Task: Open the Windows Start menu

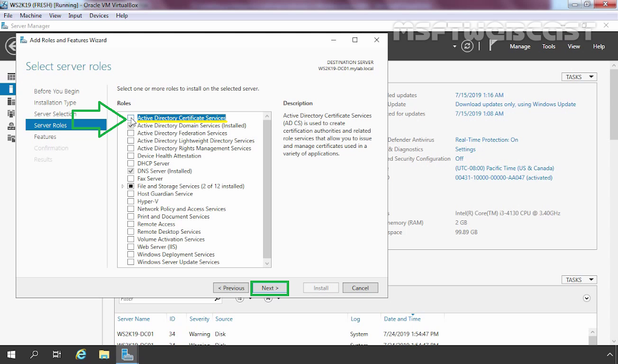Action: (x=11, y=354)
